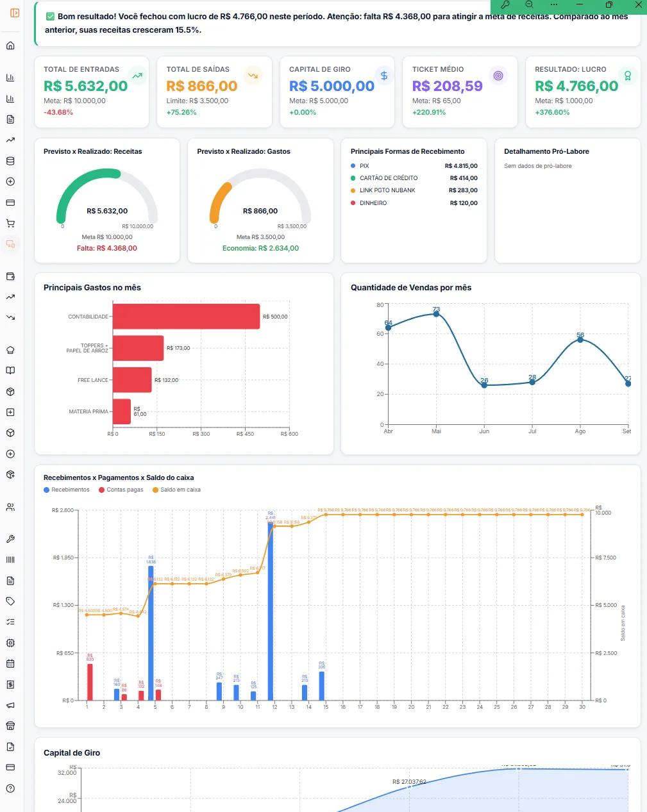Click the zoom out magnifier in title bar

click(x=530, y=4)
